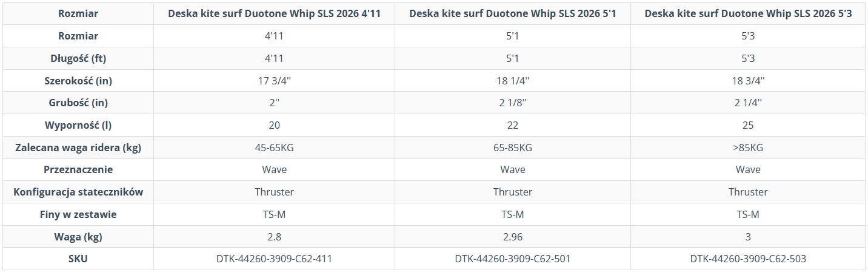The width and height of the screenshot is (868, 272).
Task: Click the 2 1/8'' thickness value
Action: click(x=513, y=103)
